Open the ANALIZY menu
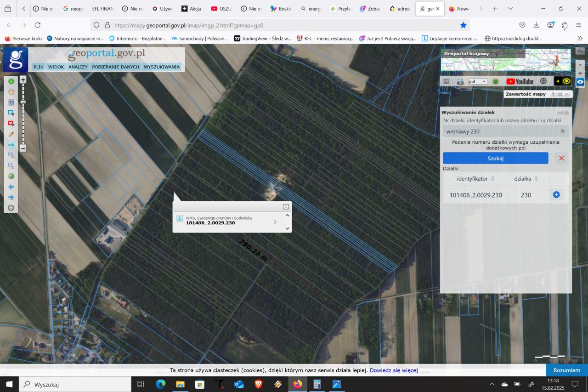This screenshot has width=588, height=392. [78, 67]
